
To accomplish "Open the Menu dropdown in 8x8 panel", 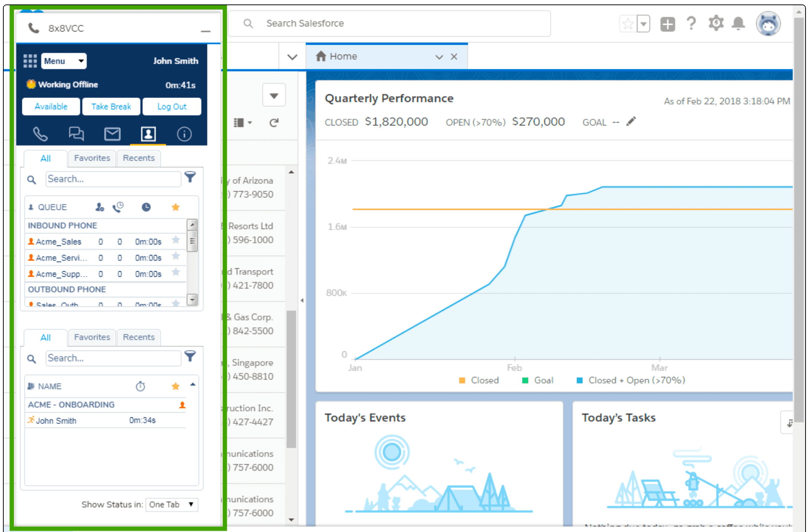I will 64,61.
